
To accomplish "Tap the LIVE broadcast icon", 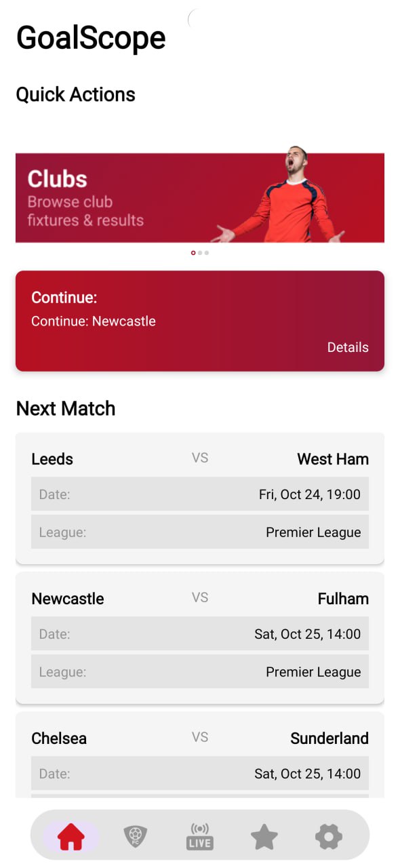I will pos(199,836).
